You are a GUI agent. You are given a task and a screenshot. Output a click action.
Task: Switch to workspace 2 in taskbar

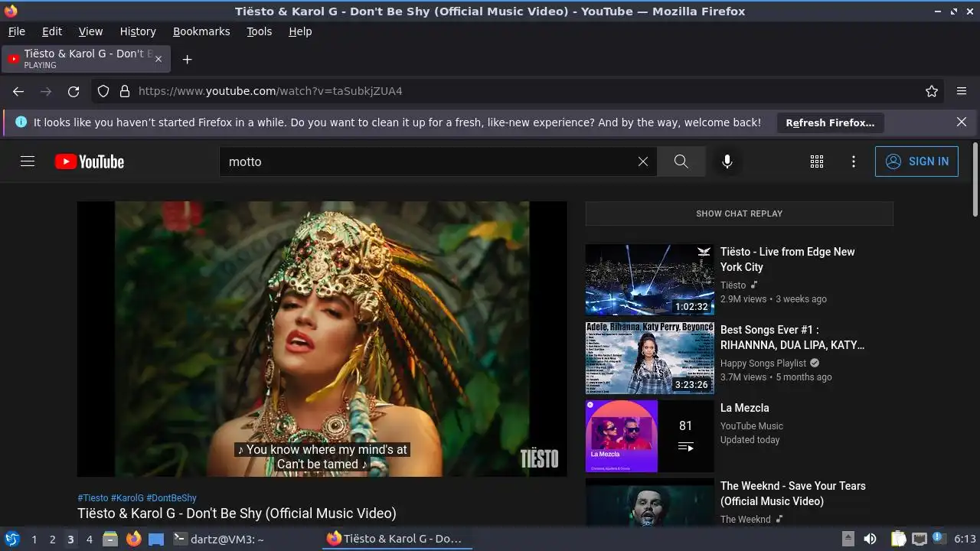tap(52, 540)
